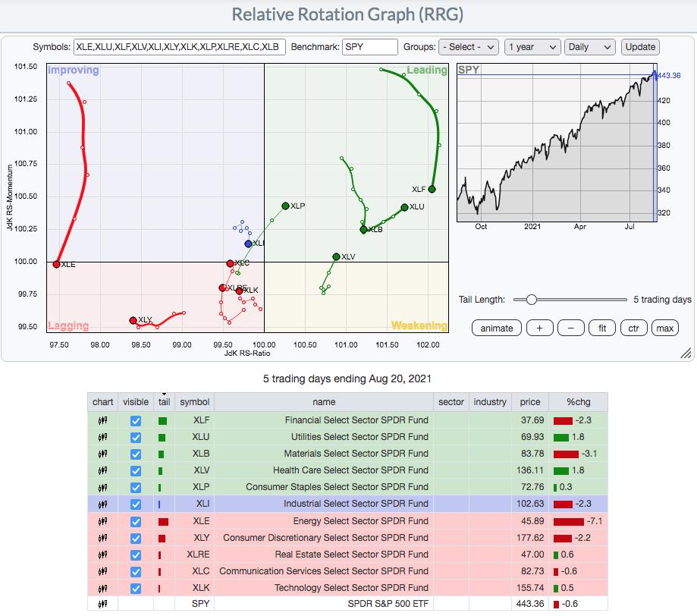Screen dimensions: 697x616
Task: Open chart icon for XLI row
Action: (102, 504)
